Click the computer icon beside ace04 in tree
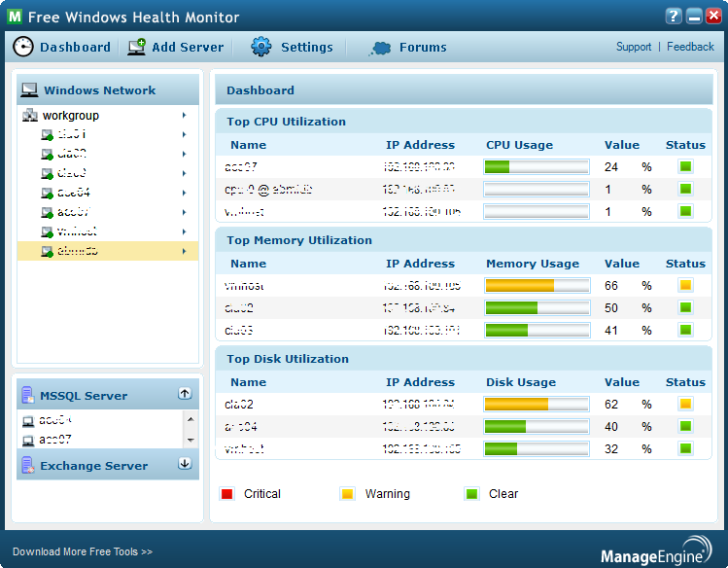Viewport: 728px width, 568px height. pyautogui.click(x=47, y=193)
